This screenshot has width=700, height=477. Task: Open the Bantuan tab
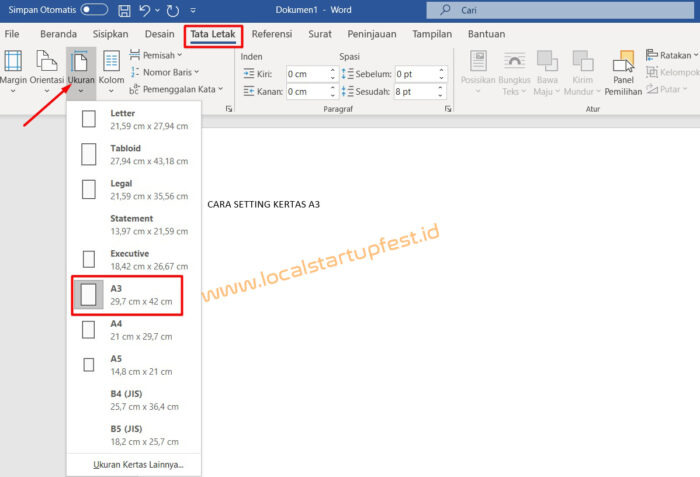pyautogui.click(x=486, y=34)
